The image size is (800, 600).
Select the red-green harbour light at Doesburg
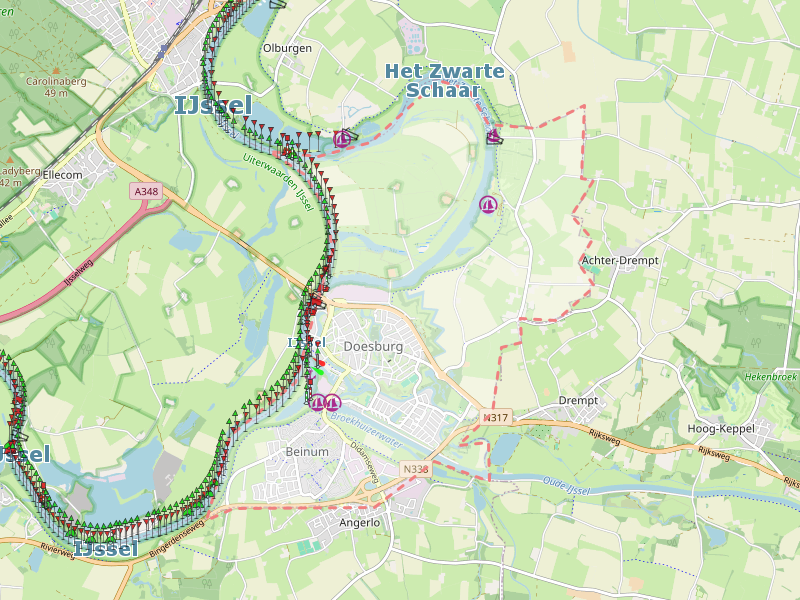[x=319, y=367]
